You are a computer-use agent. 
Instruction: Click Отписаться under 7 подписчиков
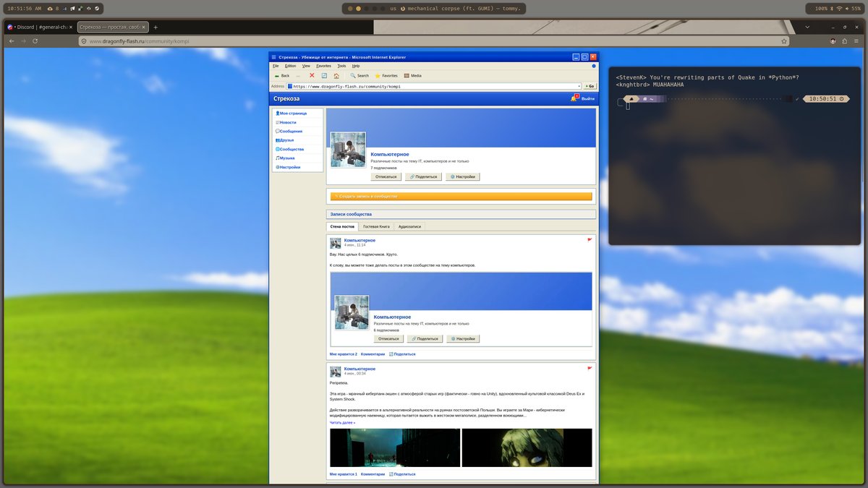(386, 176)
